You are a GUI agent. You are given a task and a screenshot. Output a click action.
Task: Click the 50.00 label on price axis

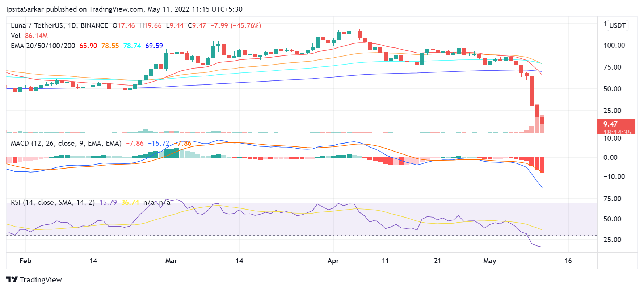(x=613, y=89)
